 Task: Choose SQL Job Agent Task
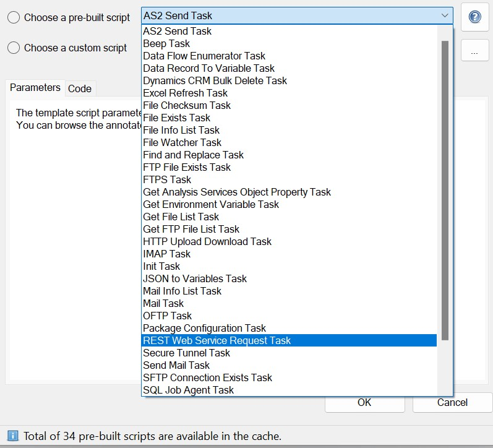(289, 390)
